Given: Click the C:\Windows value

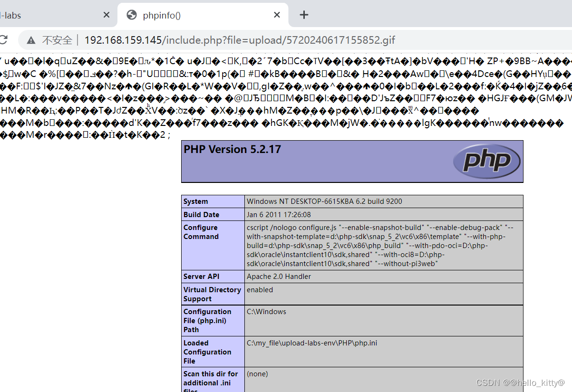Looking at the screenshot, I should [x=266, y=312].
